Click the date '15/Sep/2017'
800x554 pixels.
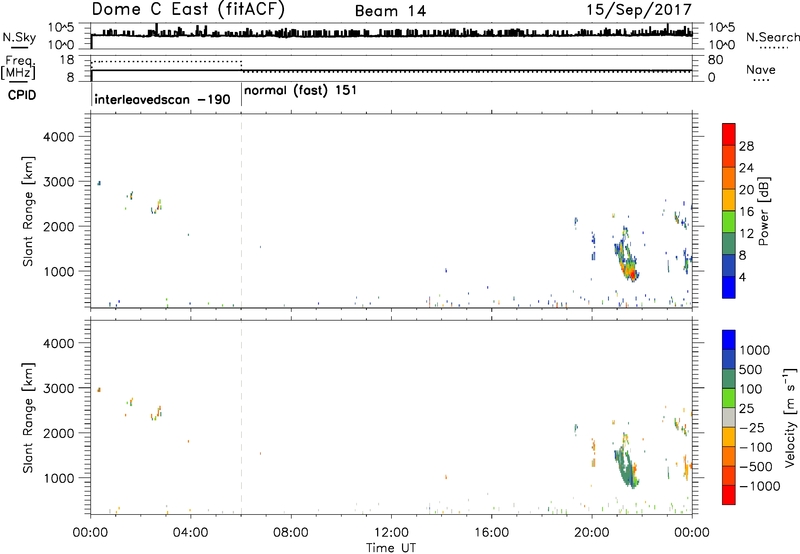639,10
